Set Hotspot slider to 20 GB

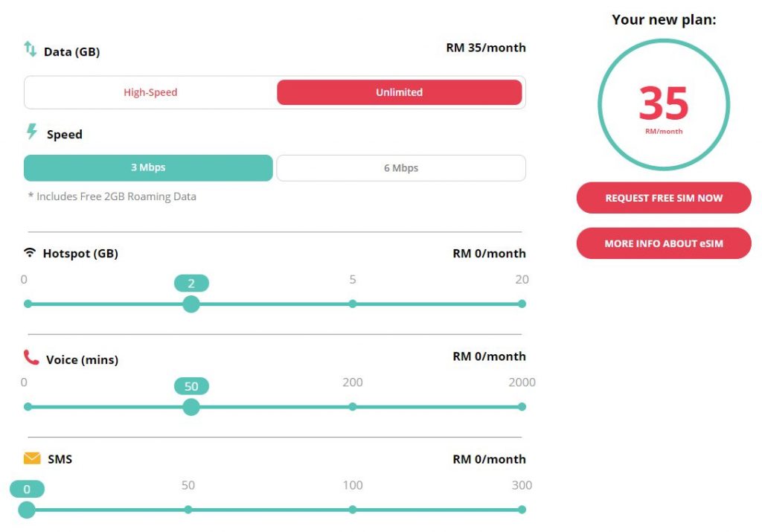(x=522, y=304)
